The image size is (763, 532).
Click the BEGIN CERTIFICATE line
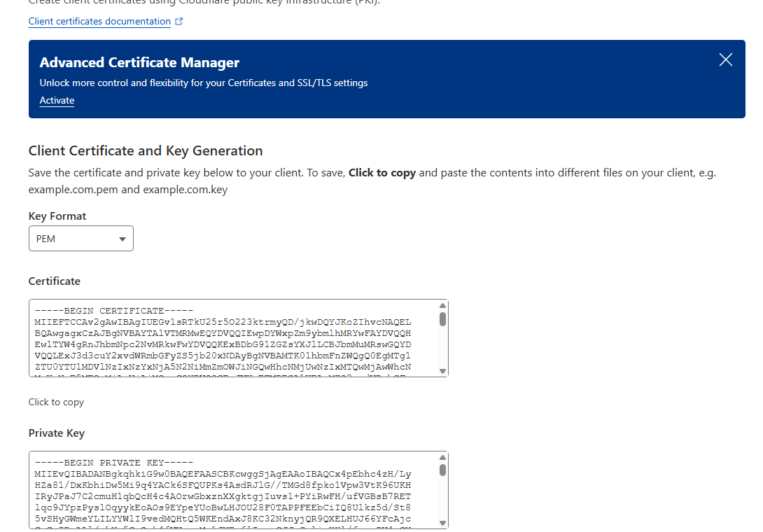(113, 310)
